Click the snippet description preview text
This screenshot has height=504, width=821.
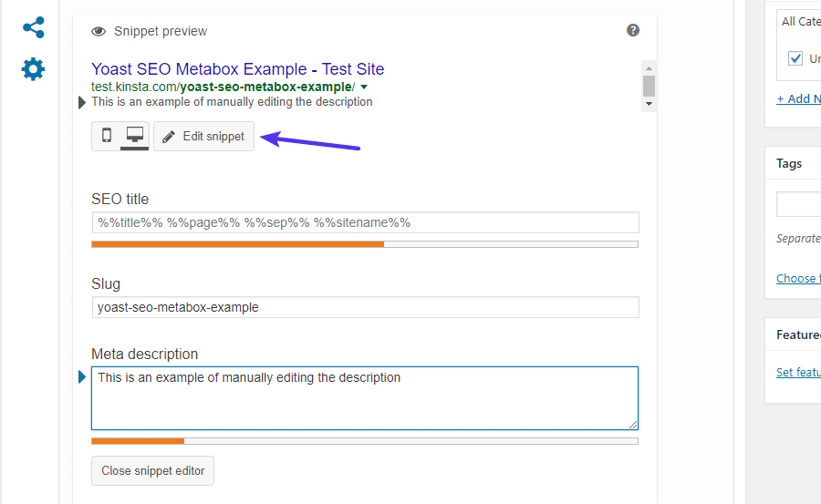pos(232,101)
